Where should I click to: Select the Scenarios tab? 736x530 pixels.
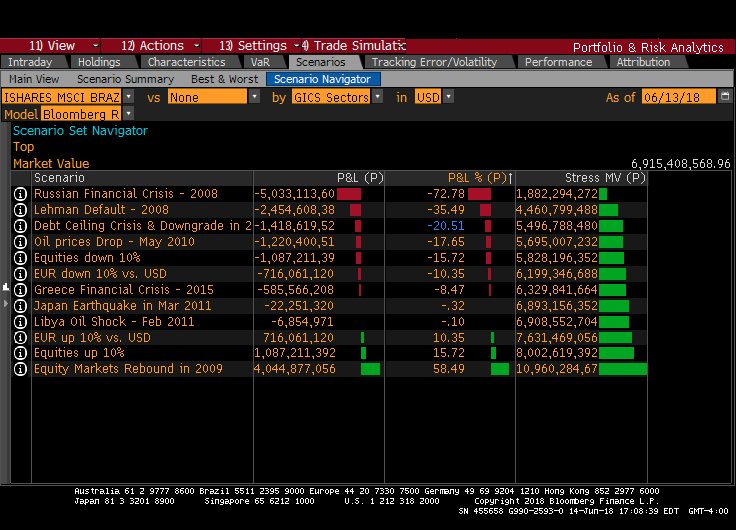click(x=321, y=62)
